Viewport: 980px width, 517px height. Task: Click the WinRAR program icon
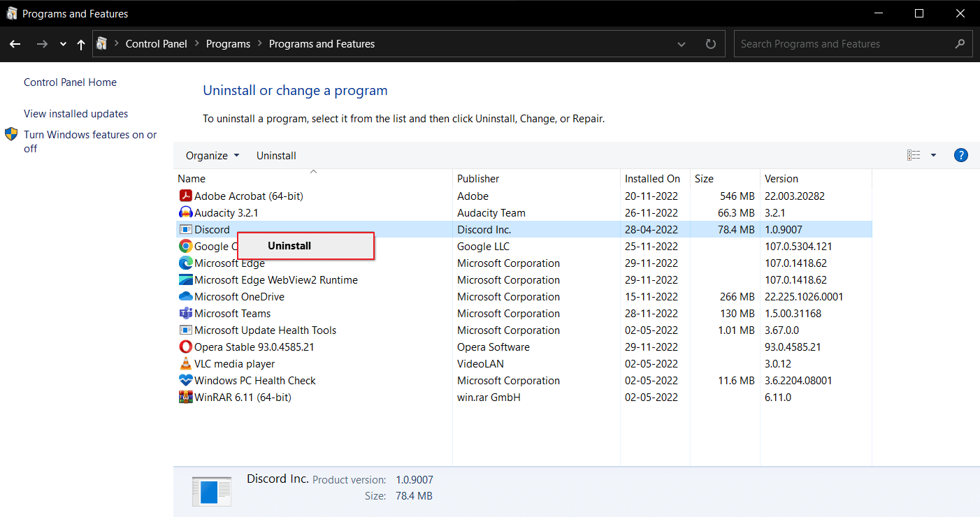[185, 398]
